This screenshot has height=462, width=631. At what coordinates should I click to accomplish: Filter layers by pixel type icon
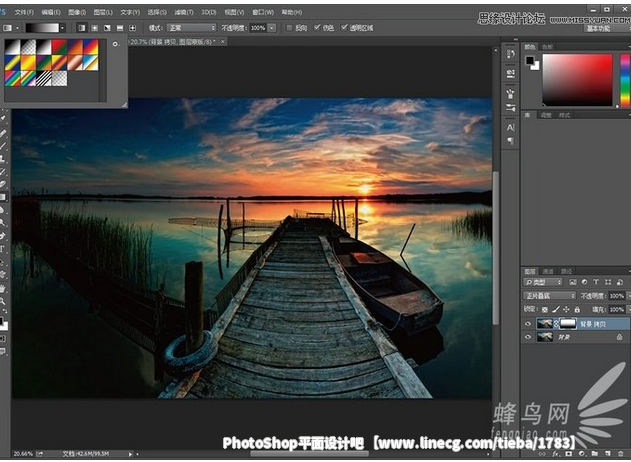point(573,282)
